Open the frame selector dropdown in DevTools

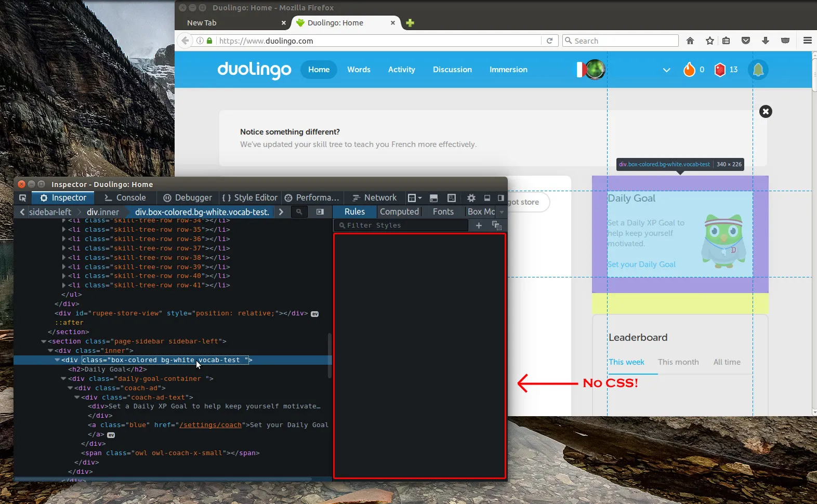point(414,198)
